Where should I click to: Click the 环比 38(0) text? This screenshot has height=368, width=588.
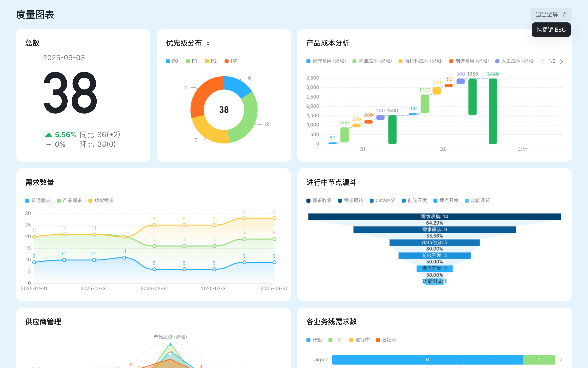point(98,144)
